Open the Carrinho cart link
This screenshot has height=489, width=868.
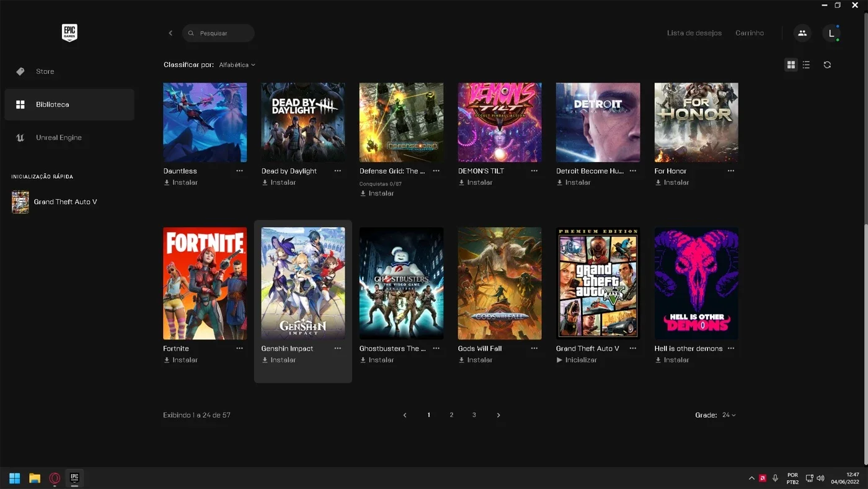point(750,33)
